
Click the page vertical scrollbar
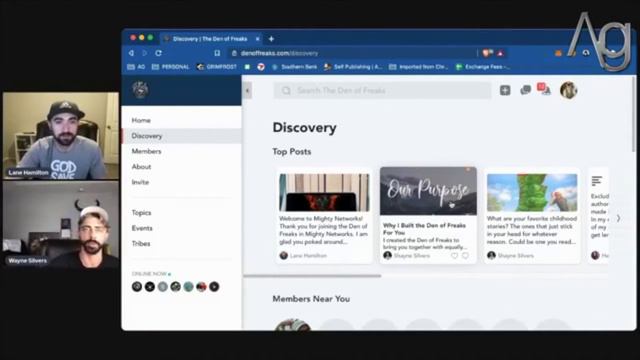pos(633,114)
